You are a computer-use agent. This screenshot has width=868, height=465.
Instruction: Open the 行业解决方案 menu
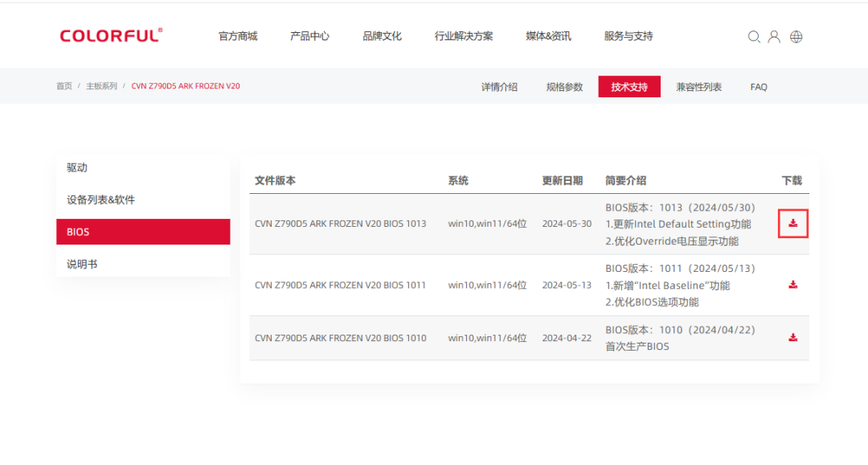[x=464, y=36]
